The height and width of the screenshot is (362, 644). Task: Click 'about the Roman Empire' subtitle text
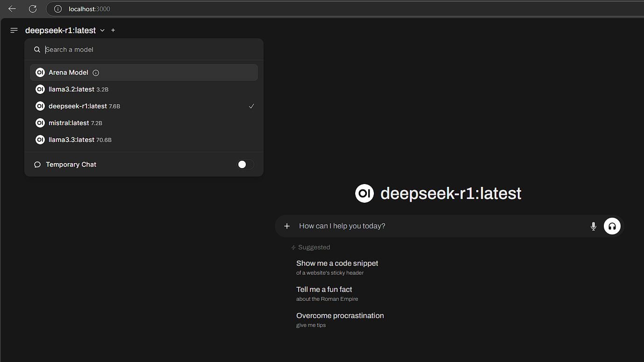tap(327, 299)
